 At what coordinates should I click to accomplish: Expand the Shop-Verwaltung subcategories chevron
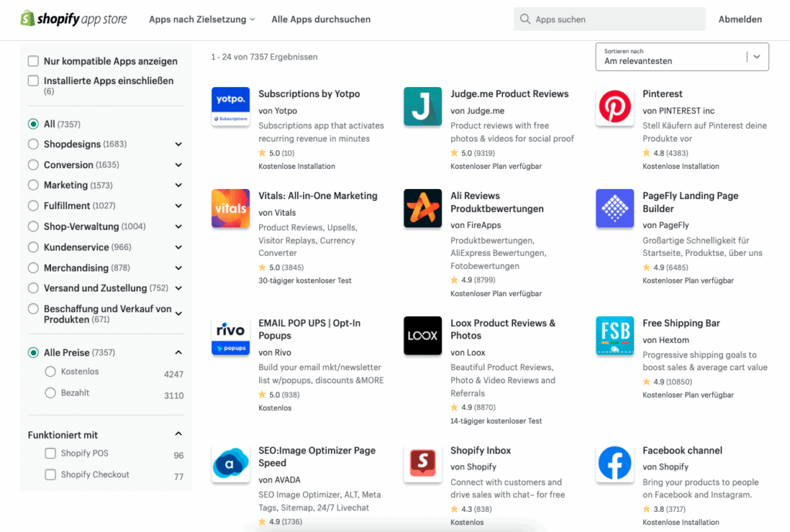click(178, 227)
